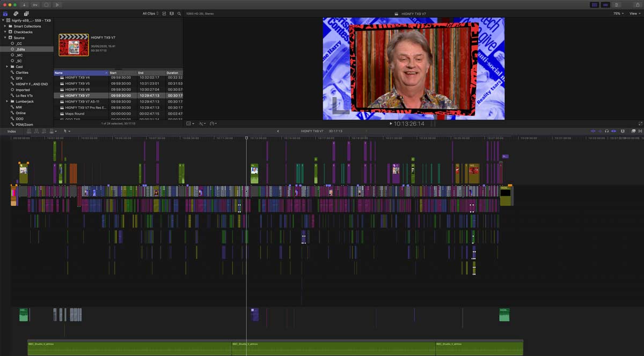This screenshot has width=644, height=356.
Task: Toggle audio skimming
Action: (x=600, y=131)
